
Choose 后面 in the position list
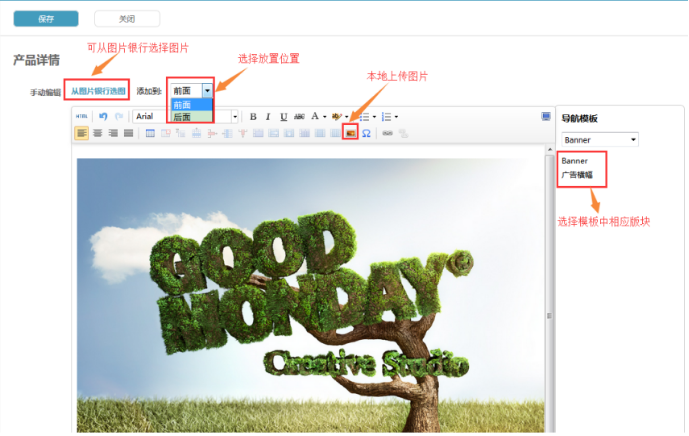coord(192,116)
